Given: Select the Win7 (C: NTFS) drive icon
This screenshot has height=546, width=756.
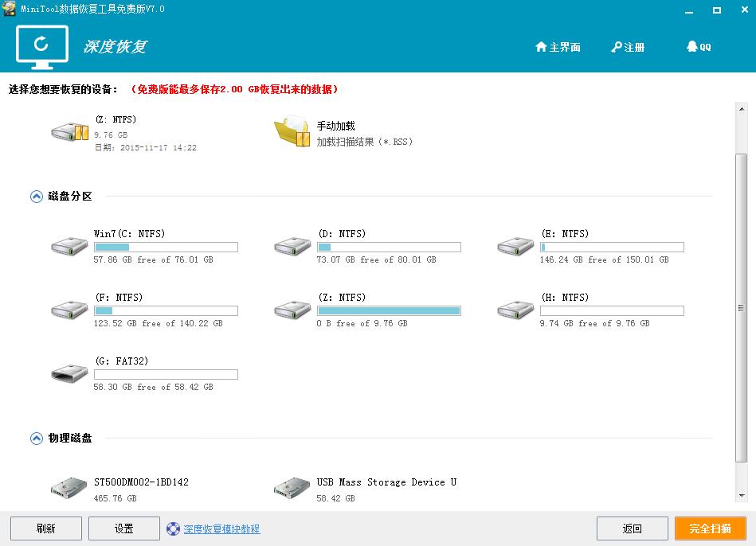Looking at the screenshot, I should 69,246.
